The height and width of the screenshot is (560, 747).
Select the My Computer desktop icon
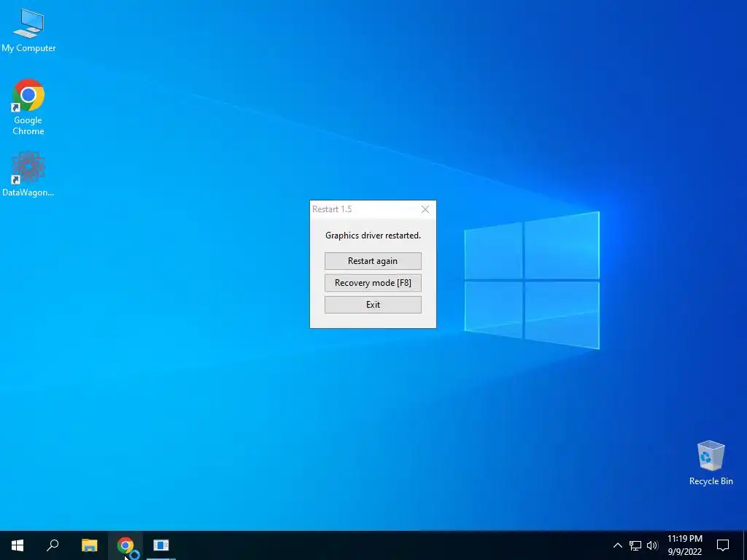click(28, 30)
